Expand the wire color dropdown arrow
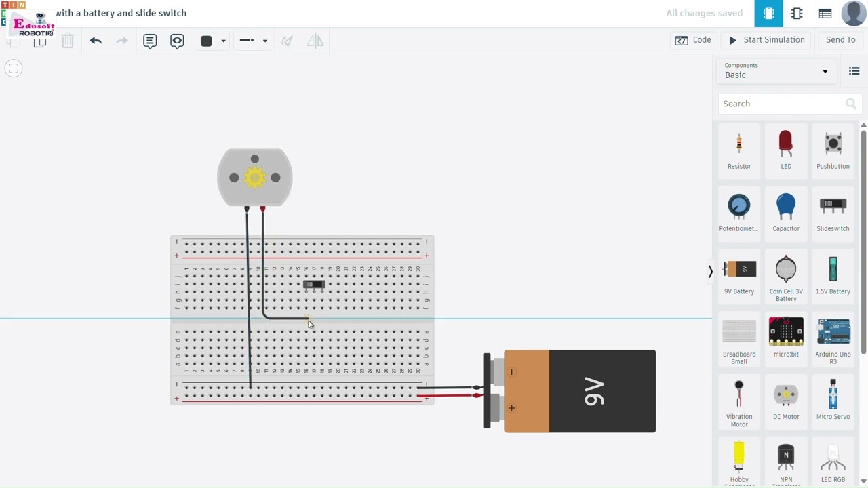 tap(223, 41)
